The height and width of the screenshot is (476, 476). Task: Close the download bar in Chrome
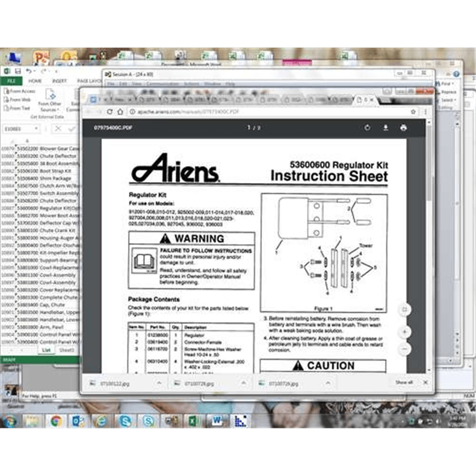coord(425,383)
